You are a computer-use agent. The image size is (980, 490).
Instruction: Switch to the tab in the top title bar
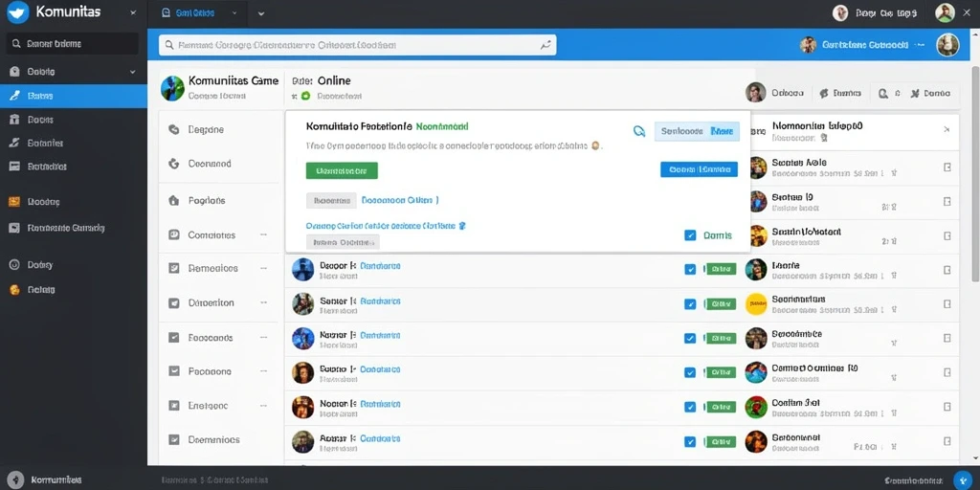[x=199, y=13]
